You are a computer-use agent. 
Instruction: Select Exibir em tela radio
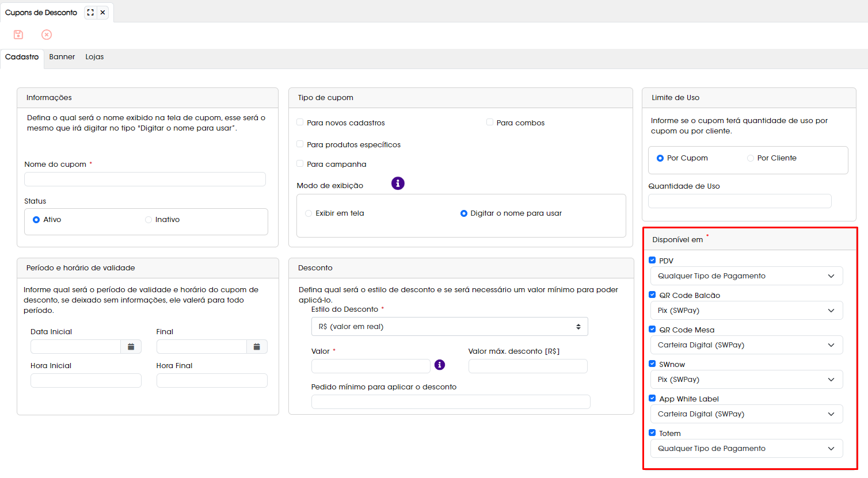(309, 213)
